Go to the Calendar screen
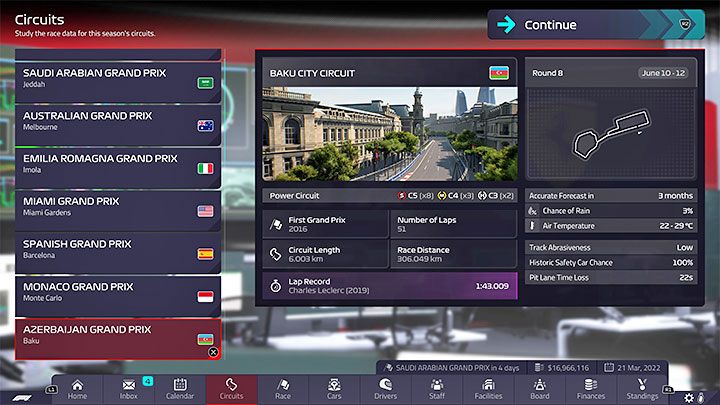The width and height of the screenshot is (720, 405). tap(181, 389)
